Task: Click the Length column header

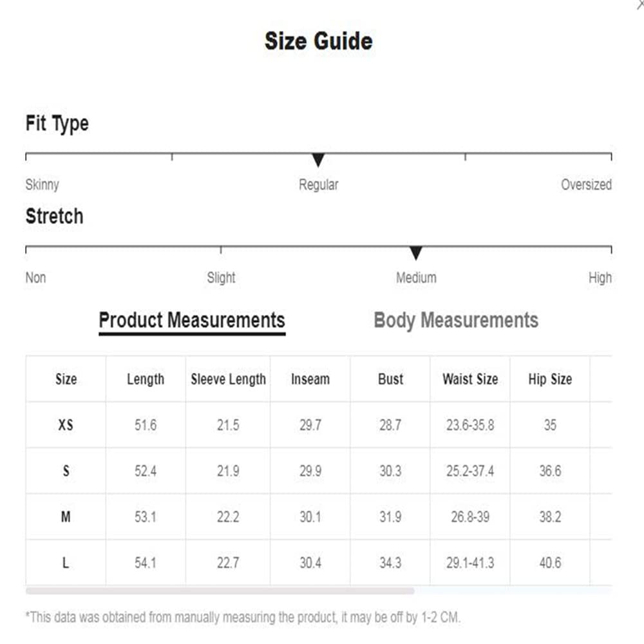Action: pos(146,379)
